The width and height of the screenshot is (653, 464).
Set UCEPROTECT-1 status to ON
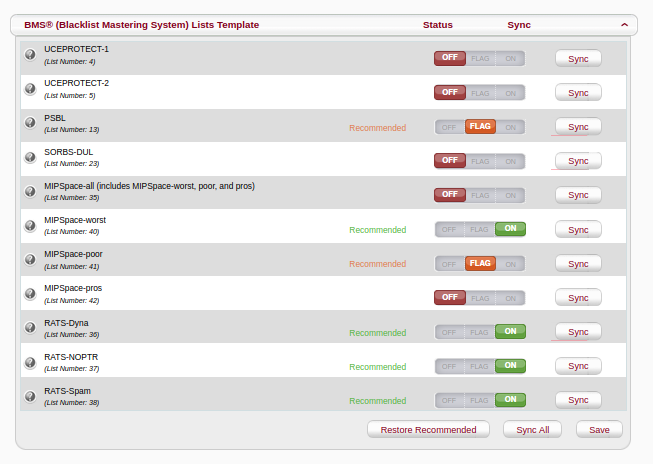click(511, 58)
